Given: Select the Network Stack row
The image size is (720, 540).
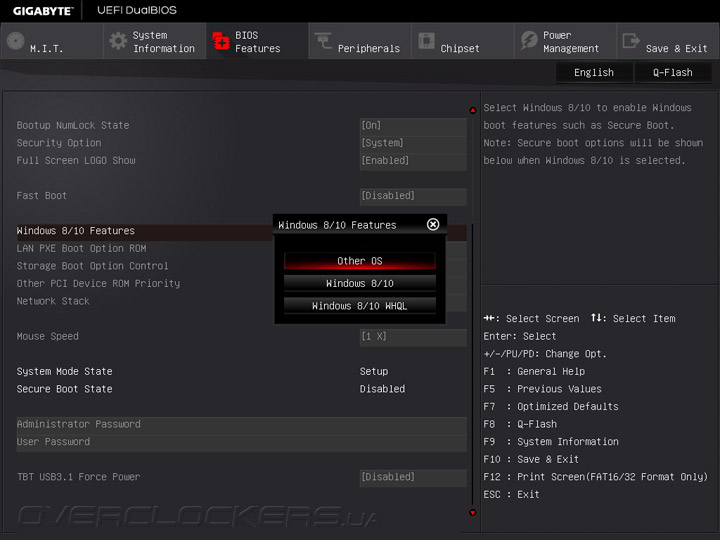Looking at the screenshot, I should (x=145, y=301).
